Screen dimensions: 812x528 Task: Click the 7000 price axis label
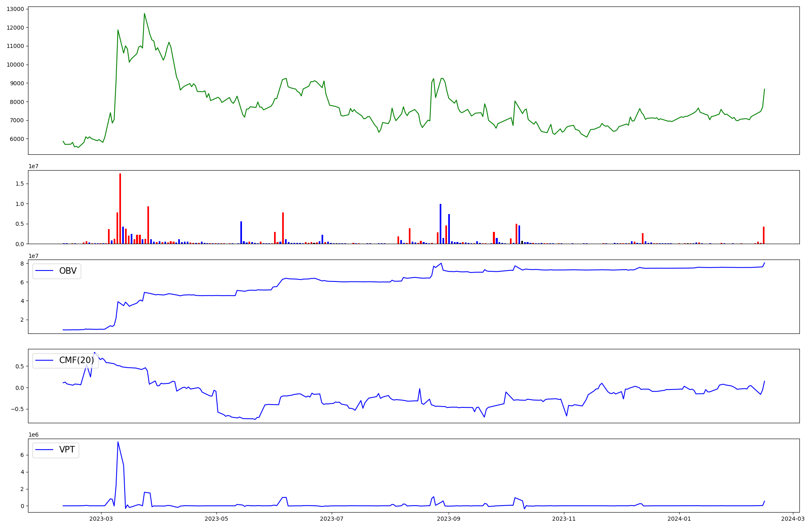17,120
